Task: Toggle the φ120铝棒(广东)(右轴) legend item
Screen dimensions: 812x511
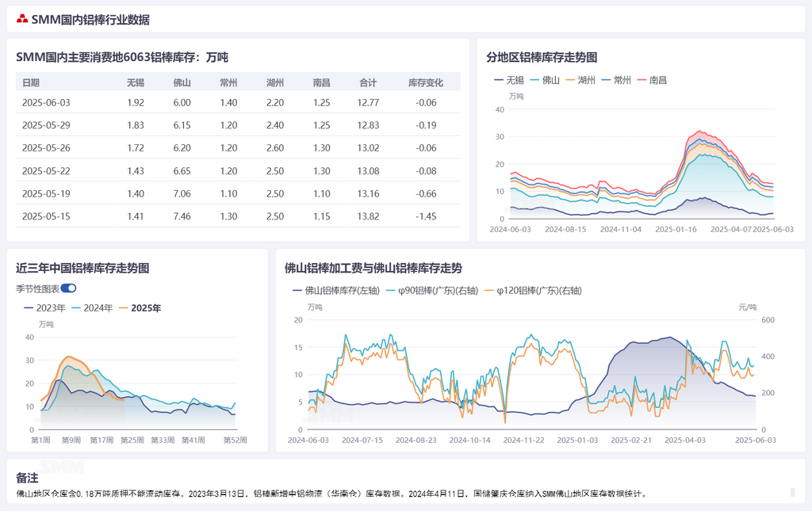Action: pyautogui.click(x=533, y=291)
